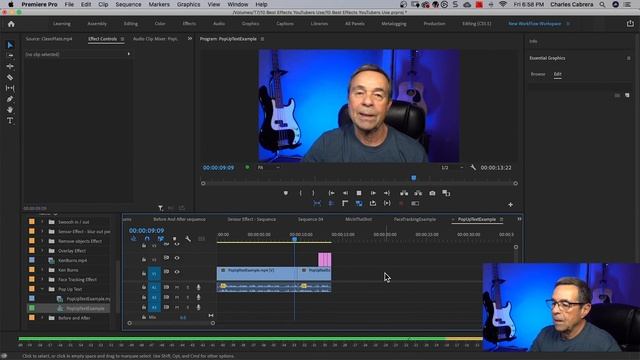Click Mark Out button
Viewport: 640px width, 360px height.
pyautogui.click(x=313, y=193)
